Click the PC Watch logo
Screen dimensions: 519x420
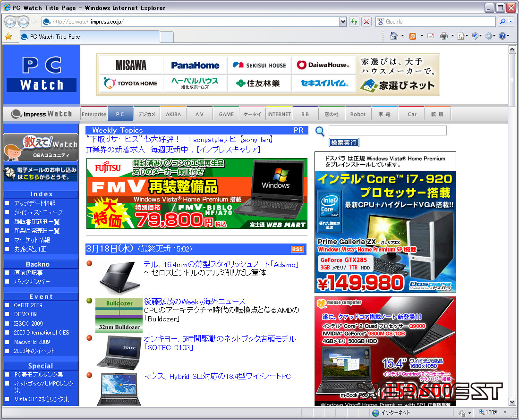(x=42, y=75)
